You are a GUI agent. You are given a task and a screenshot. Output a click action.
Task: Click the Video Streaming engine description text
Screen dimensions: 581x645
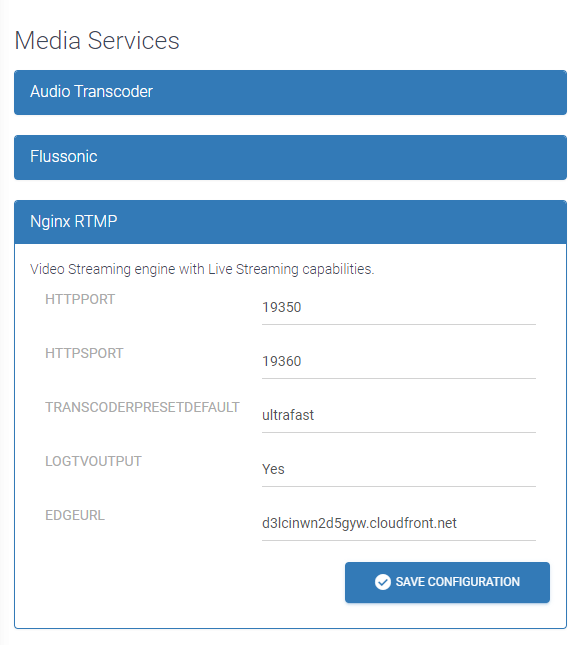click(x=202, y=269)
